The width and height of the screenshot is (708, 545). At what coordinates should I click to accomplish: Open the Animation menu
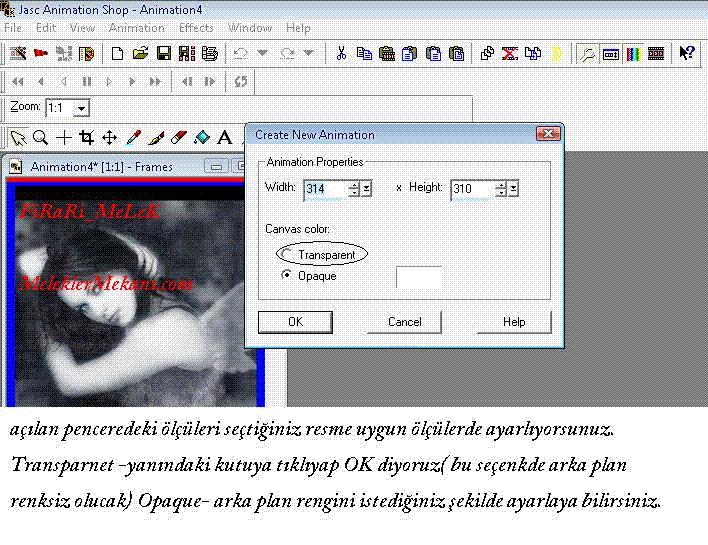(x=136, y=28)
